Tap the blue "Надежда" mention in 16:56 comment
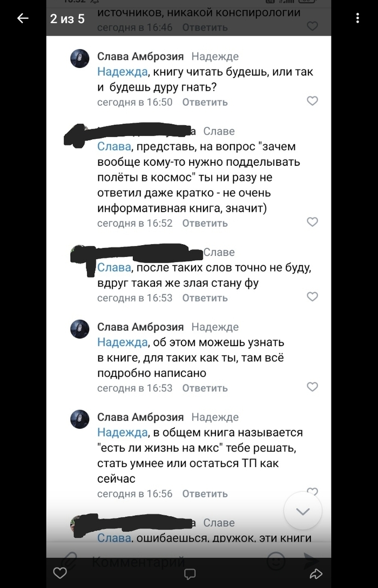378x588 pixels. coord(122,432)
